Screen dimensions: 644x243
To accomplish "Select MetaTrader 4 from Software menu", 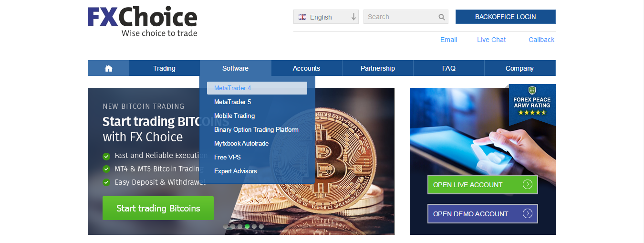I will click(257, 88).
